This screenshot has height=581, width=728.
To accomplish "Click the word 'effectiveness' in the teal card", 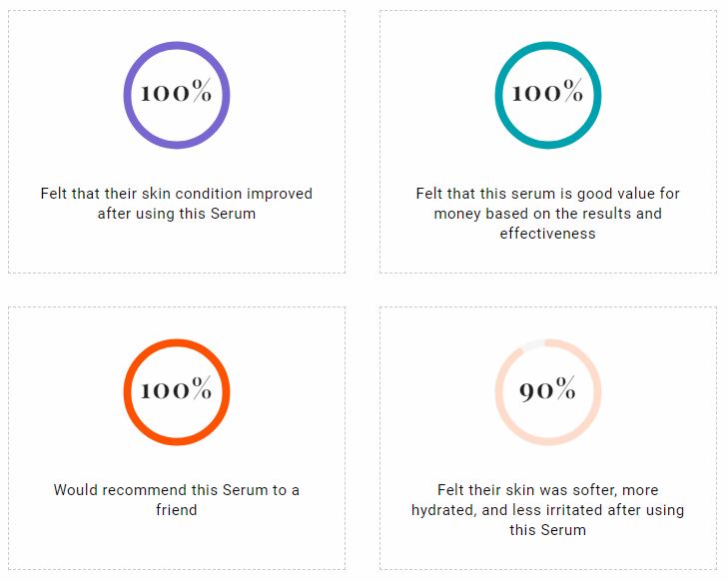I will point(548,234).
